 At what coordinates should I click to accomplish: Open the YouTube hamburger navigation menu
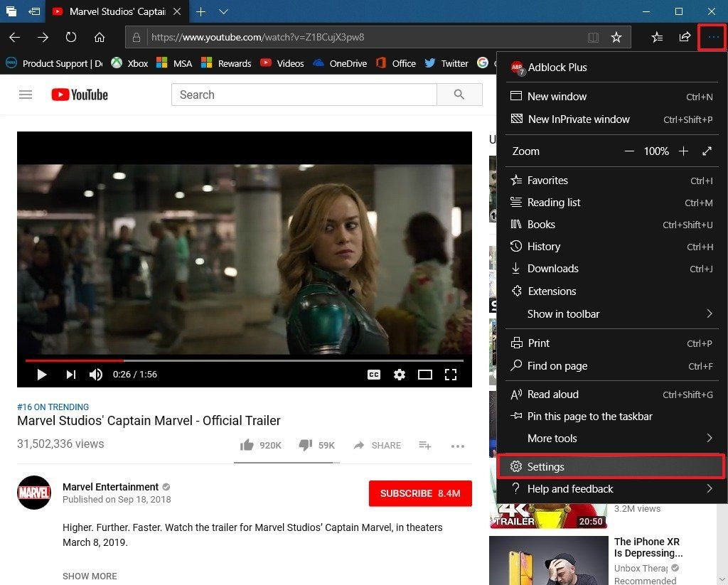click(26, 94)
